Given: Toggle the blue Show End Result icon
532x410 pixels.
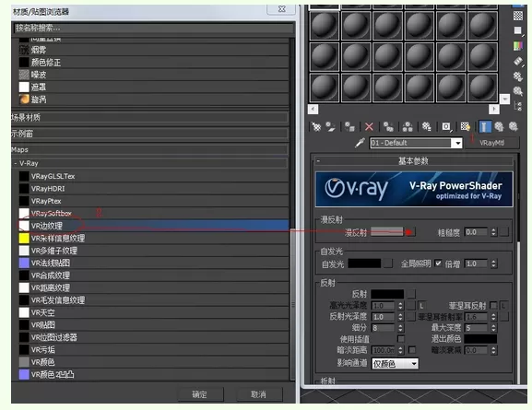Looking at the screenshot, I should (484, 127).
